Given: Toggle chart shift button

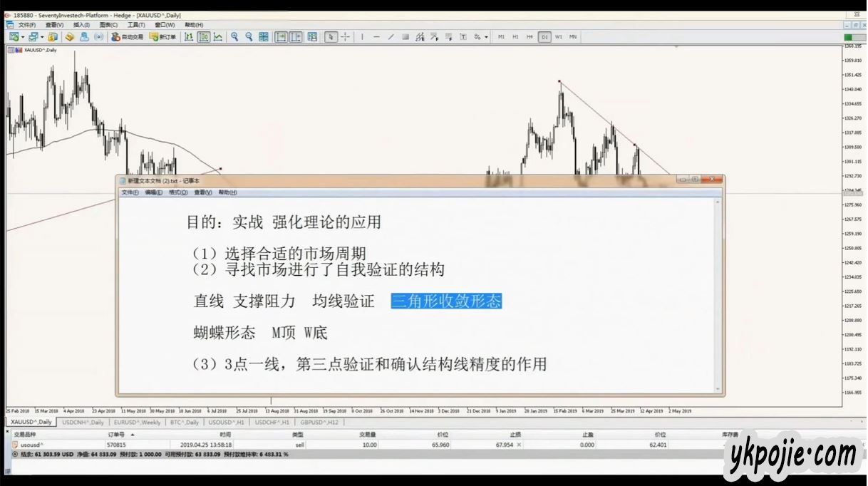Looking at the screenshot, I should [295, 37].
